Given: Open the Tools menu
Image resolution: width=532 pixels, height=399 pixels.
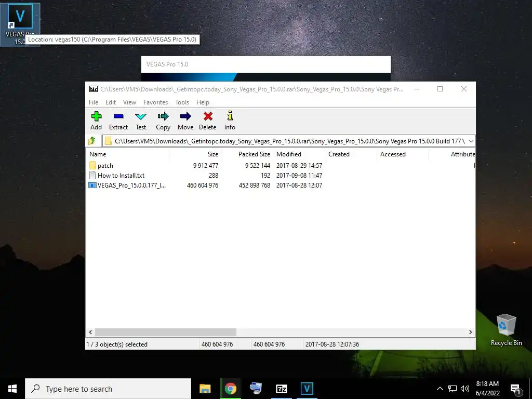Looking at the screenshot, I should (182, 102).
